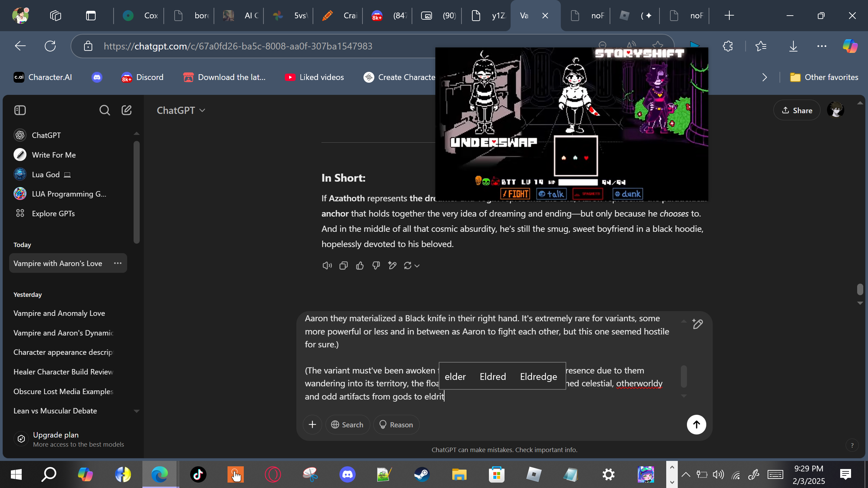
Task: Toggle the Search web option
Action: pos(348,425)
